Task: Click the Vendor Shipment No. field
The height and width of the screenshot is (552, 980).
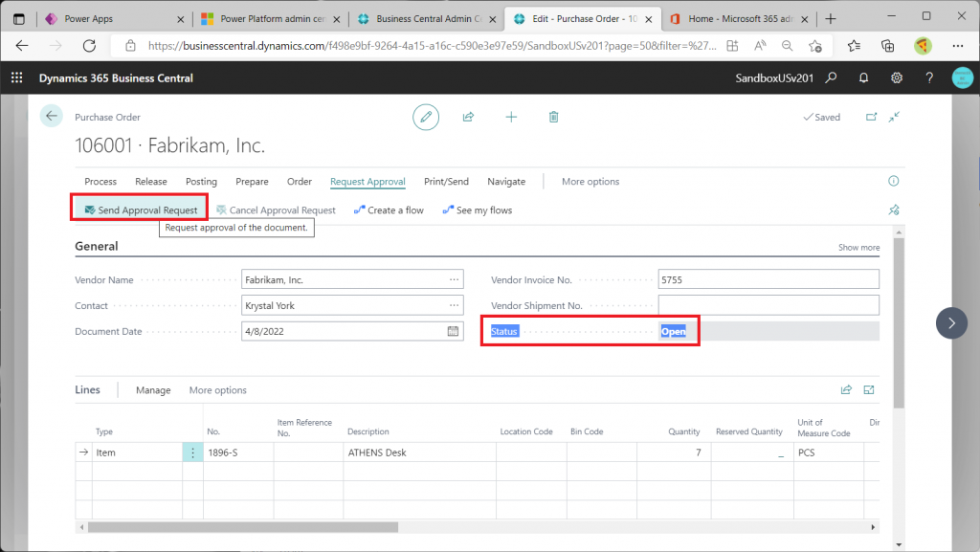Action: tap(768, 305)
